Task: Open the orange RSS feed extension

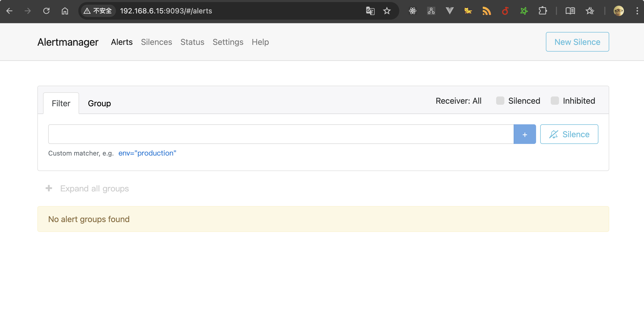Action: (487, 11)
